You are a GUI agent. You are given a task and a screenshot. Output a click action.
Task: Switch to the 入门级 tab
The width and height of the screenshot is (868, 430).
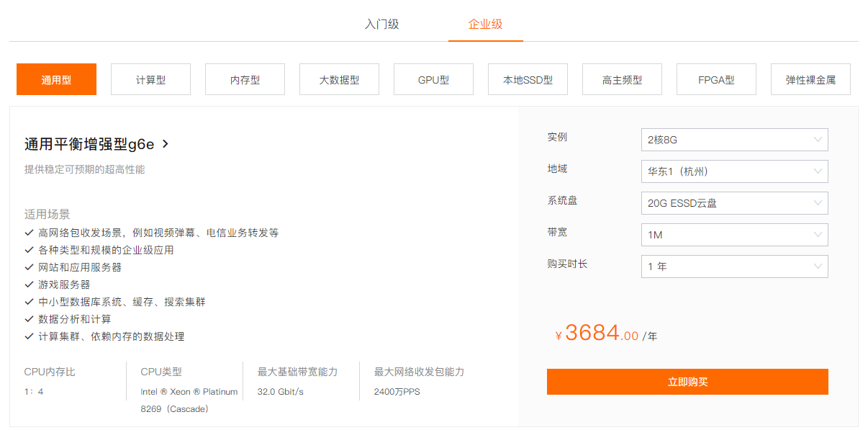[x=381, y=24]
